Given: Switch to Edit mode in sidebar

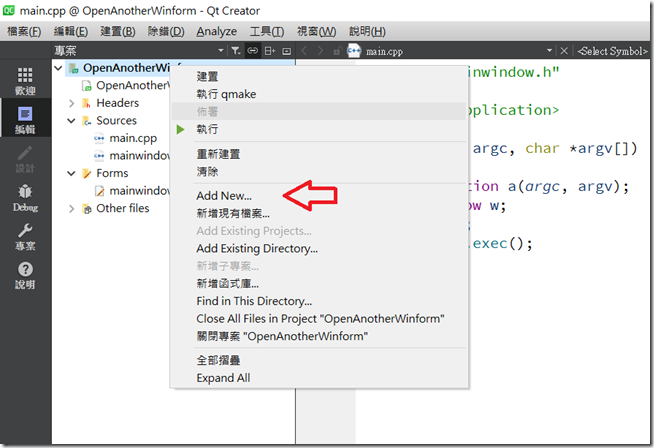Looking at the screenshot, I should [x=25, y=119].
